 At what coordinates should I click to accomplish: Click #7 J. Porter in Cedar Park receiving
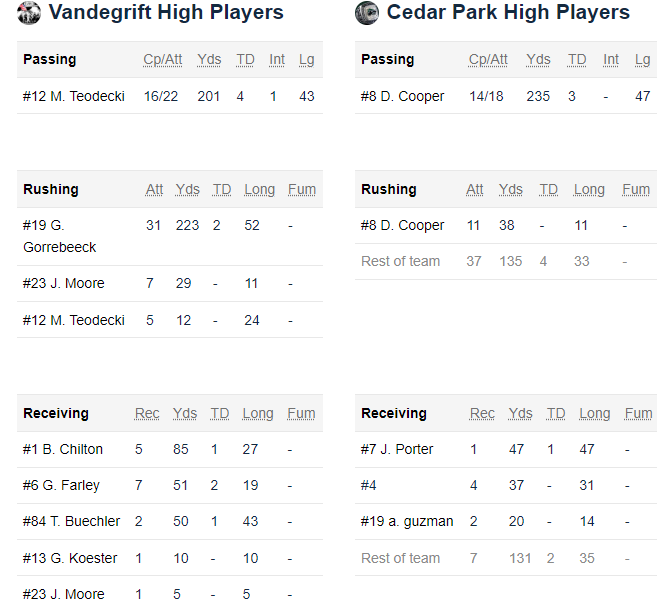tap(397, 449)
